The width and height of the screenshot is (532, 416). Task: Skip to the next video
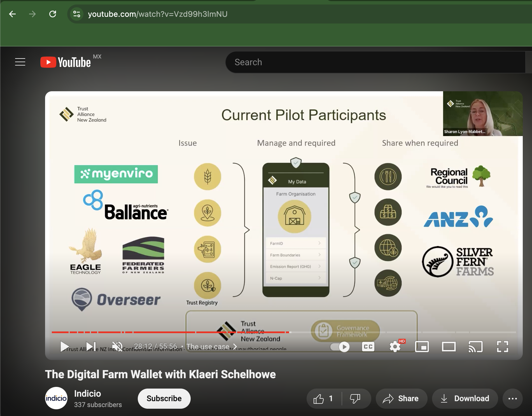tap(91, 347)
